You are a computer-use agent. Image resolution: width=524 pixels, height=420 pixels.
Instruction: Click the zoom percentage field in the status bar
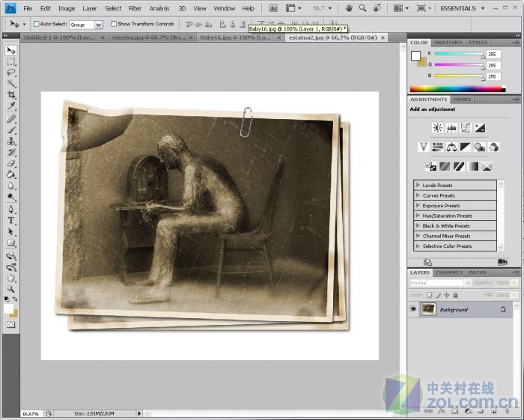click(x=31, y=413)
